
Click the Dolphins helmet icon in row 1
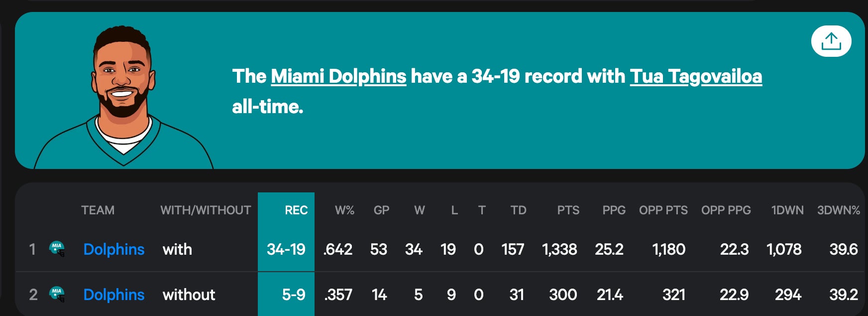point(57,248)
